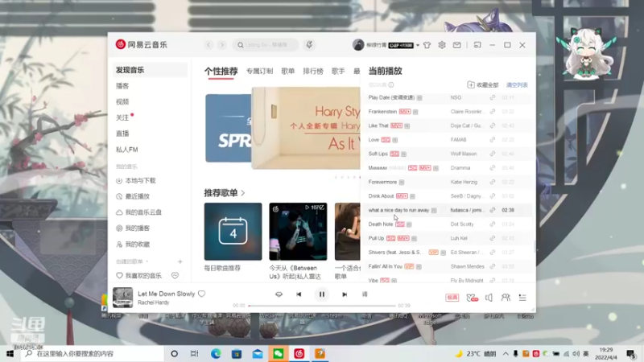The width and height of the screenshot is (644, 362).
Task: Select 发现音乐 in the sidebar
Action: point(151,70)
